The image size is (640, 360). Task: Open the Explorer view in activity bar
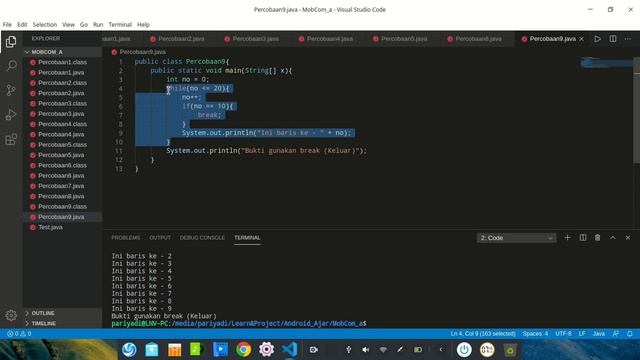coord(11,42)
